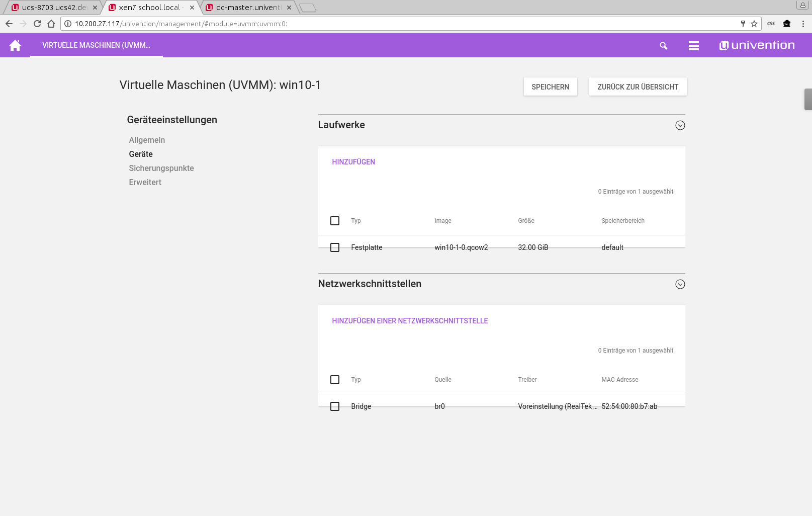Open the Chrome three-dot menu
Viewport: 812px width, 516px height.
tap(803, 24)
